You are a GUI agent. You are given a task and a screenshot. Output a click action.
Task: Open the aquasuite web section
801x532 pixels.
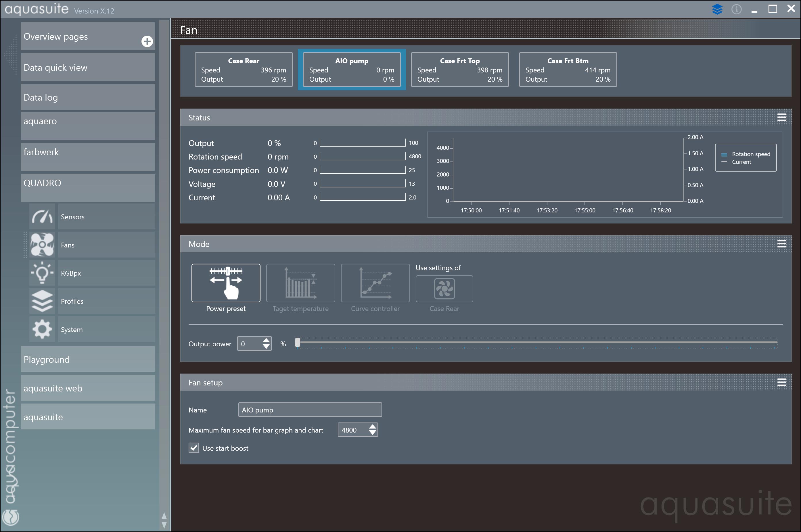click(88, 388)
